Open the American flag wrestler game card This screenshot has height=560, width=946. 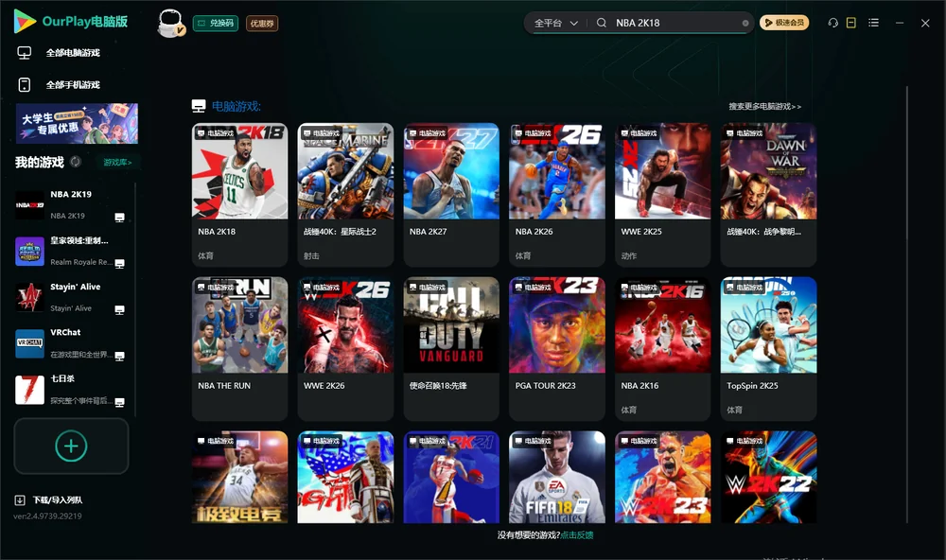(345, 477)
